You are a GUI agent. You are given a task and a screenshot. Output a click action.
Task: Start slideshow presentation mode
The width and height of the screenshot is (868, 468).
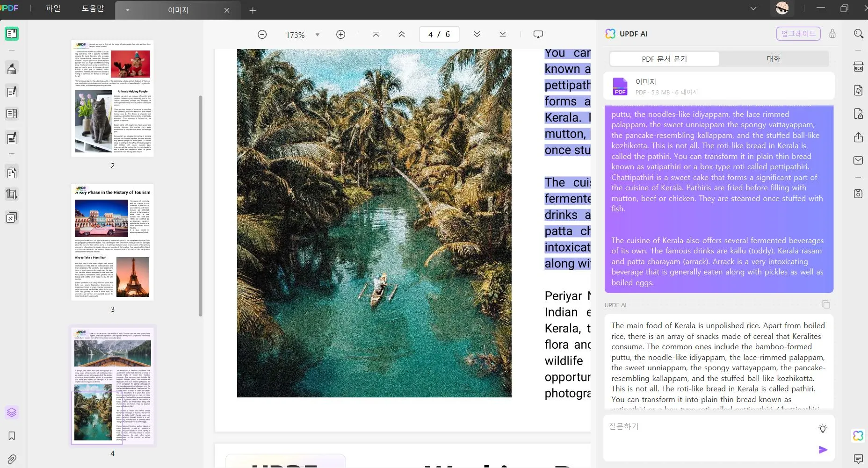(538, 34)
